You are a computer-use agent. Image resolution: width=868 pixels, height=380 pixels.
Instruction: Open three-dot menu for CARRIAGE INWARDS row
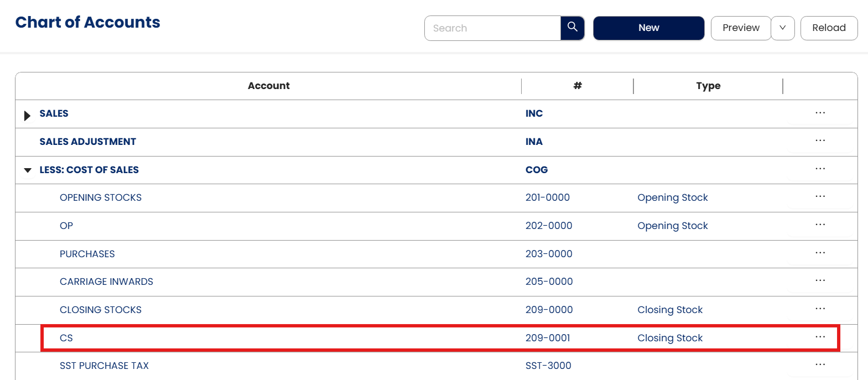[820, 281]
